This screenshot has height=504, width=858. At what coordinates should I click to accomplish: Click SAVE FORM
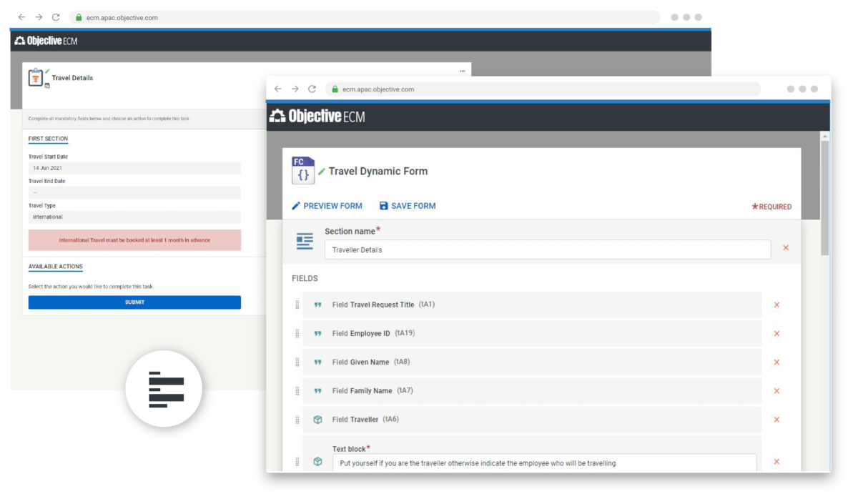407,206
